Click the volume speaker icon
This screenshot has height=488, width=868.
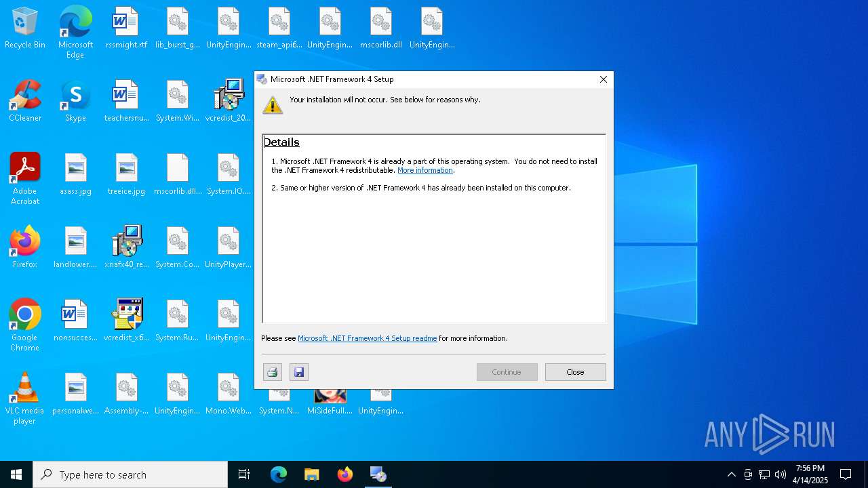[x=781, y=474]
